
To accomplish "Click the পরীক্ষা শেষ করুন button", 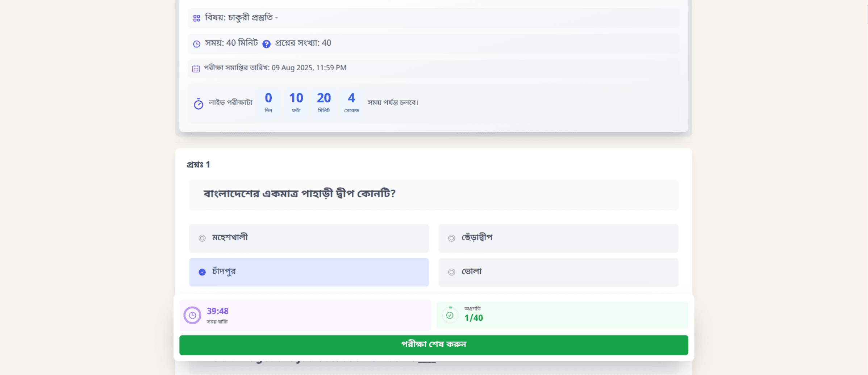I will 434,345.
